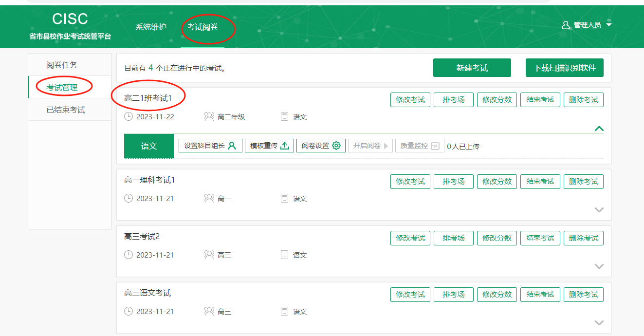Open 已结束考试 in the left sidebar

[x=66, y=110]
